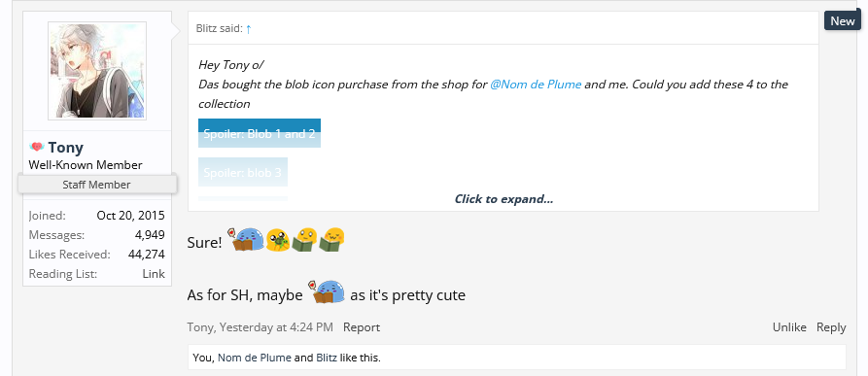Reply to Tony's post

831,327
